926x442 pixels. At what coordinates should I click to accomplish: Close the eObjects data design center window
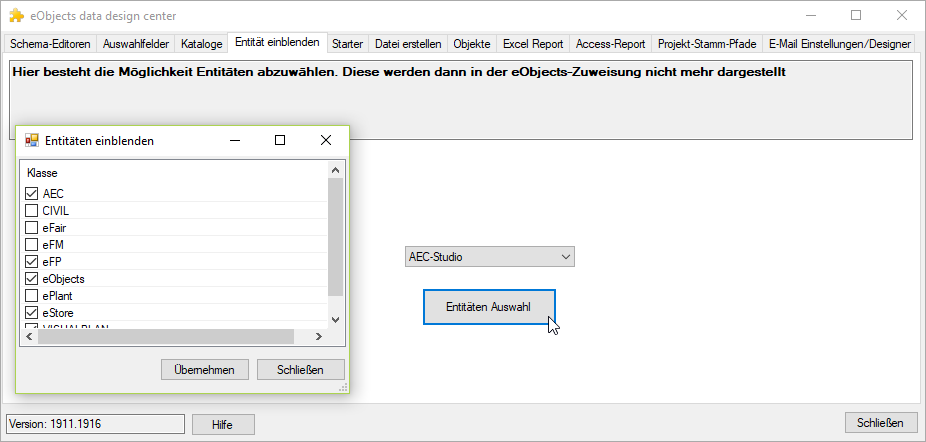902,16
